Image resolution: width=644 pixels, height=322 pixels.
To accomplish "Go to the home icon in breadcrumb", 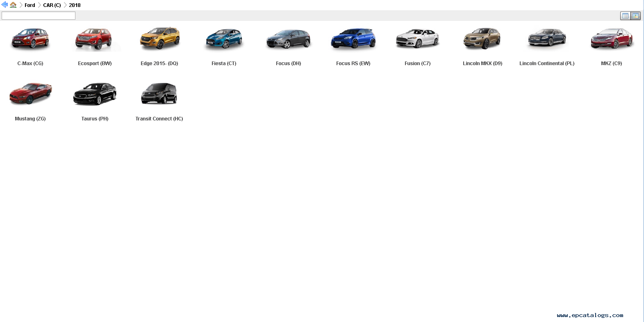I will click(x=13, y=5).
